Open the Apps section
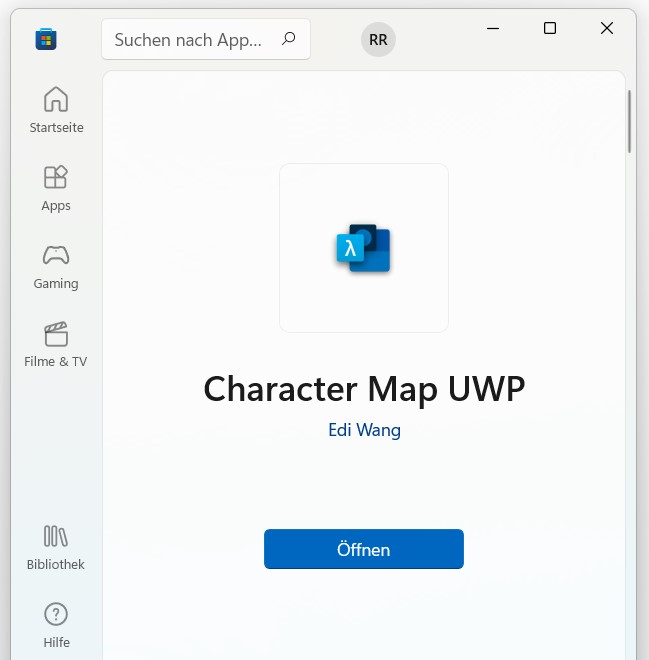The width and height of the screenshot is (649, 660). [x=56, y=188]
